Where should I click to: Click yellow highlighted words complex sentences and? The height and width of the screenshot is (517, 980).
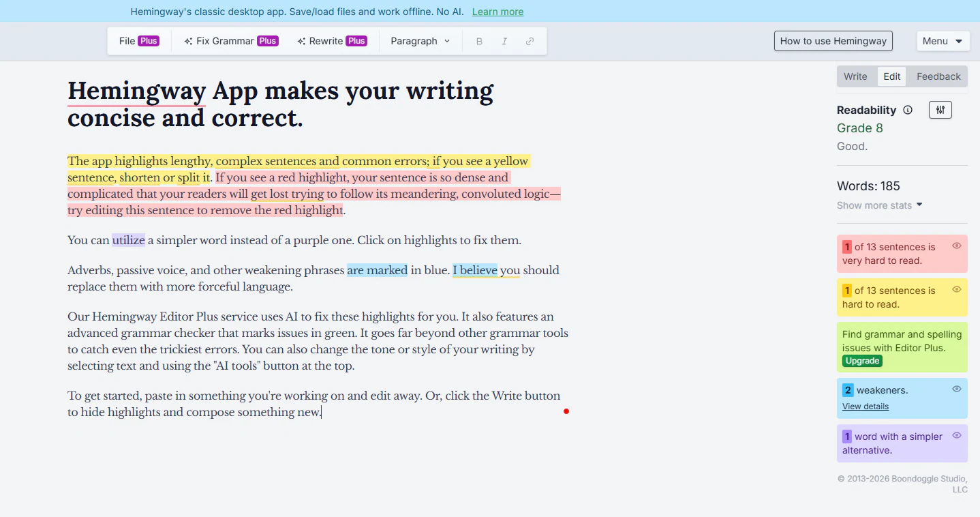277,161
